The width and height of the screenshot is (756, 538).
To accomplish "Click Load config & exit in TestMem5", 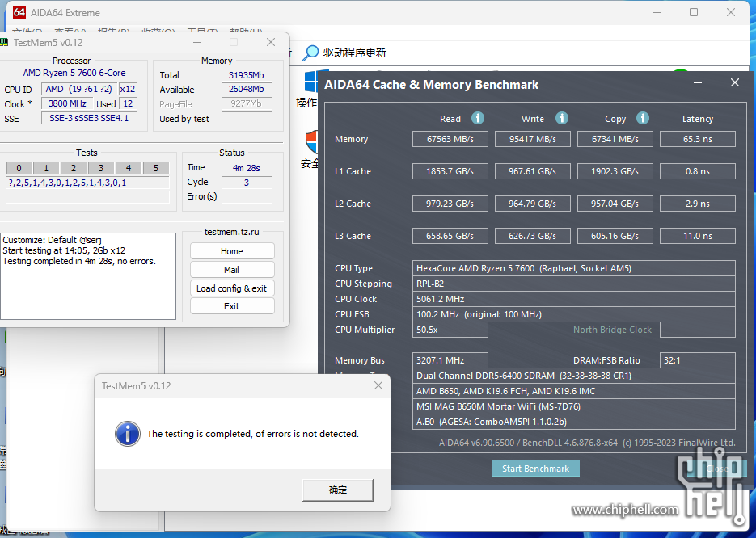I will (x=232, y=288).
